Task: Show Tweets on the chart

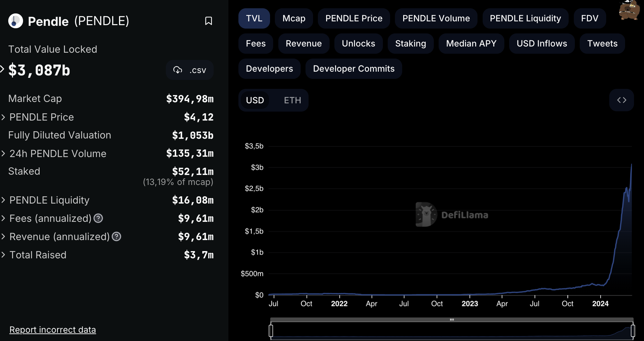Action: point(602,43)
